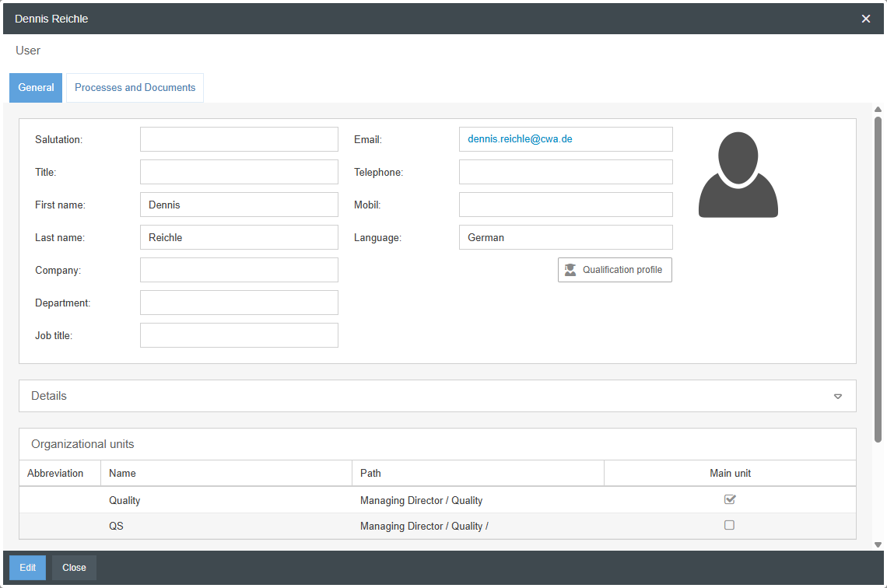887x588 pixels.
Task: Open the Processes and Documents tab
Action: (x=135, y=88)
